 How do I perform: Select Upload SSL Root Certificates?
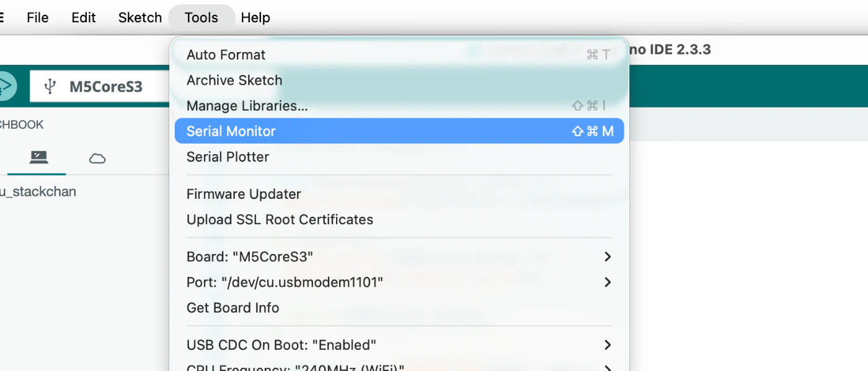coord(399,219)
